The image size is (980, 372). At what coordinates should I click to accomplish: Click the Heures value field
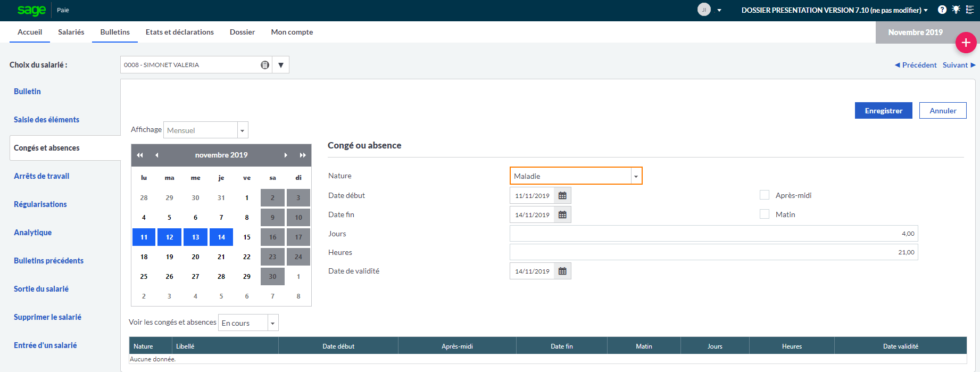pyautogui.click(x=714, y=252)
